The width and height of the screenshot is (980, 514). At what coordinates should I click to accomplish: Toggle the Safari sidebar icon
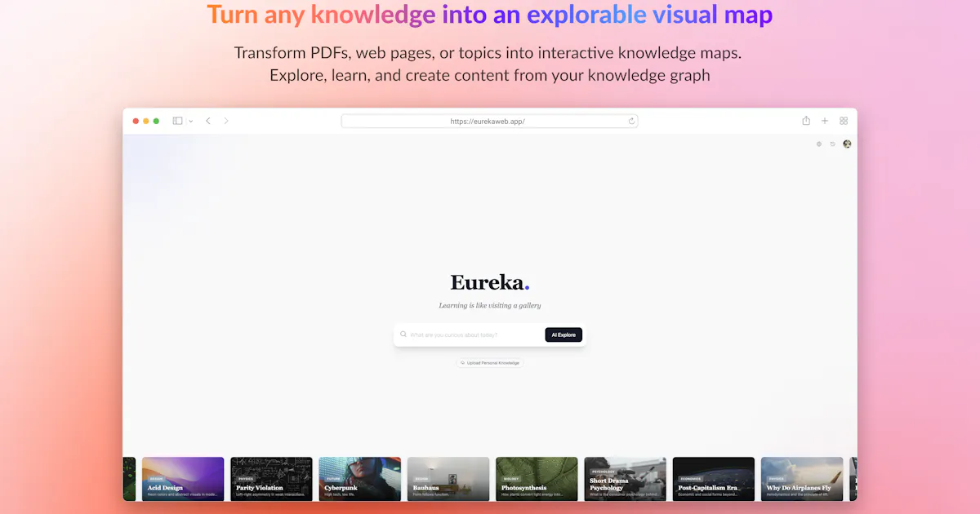click(x=177, y=121)
